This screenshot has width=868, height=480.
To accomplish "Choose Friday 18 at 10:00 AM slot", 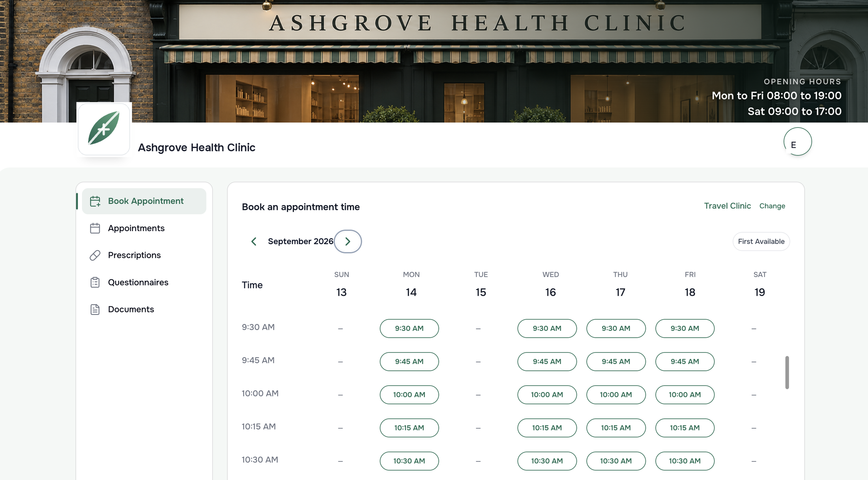I will (685, 395).
